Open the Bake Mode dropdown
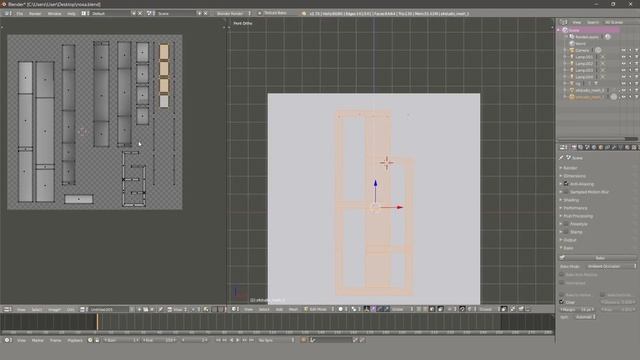Viewport: 640px width, 360px height. click(x=611, y=266)
